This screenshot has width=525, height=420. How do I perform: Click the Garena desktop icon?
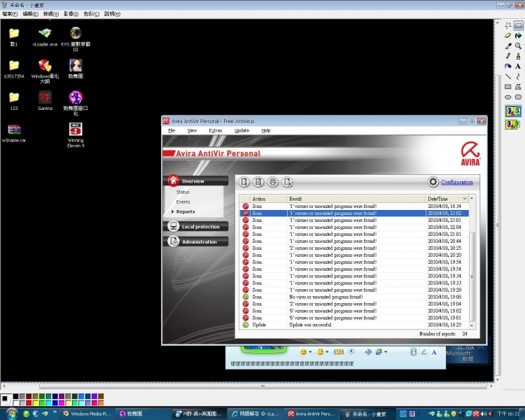(45, 101)
